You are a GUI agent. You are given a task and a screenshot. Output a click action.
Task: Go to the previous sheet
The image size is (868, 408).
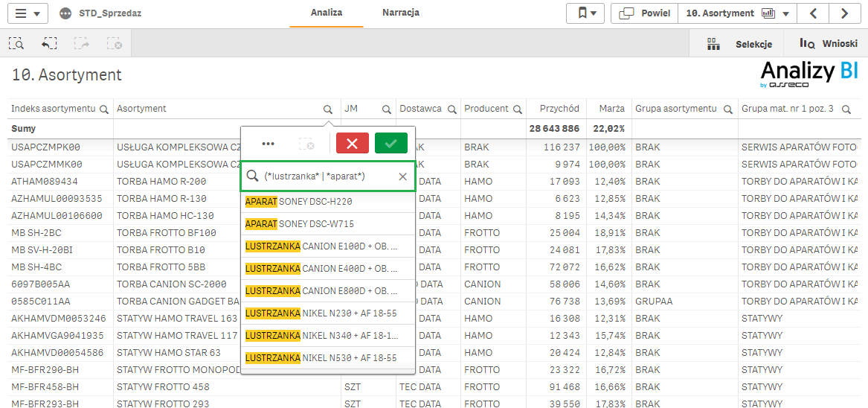tap(813, 13)
